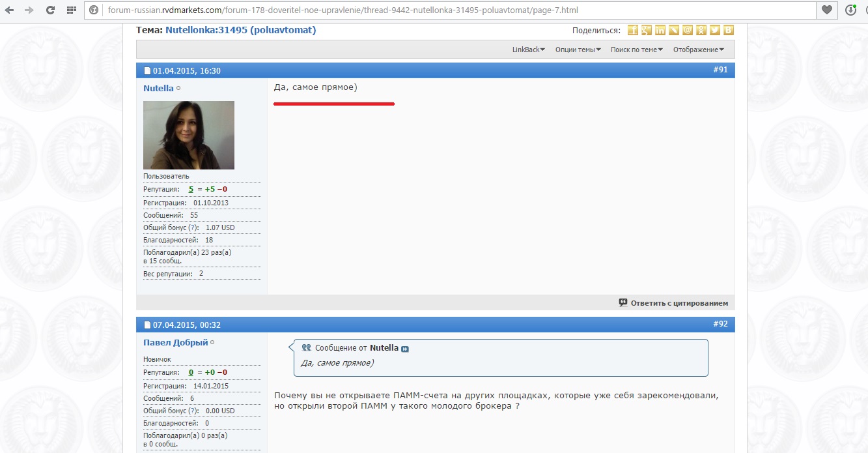Open browser downloads icon
Screen dimensions: 868x453
850,10
